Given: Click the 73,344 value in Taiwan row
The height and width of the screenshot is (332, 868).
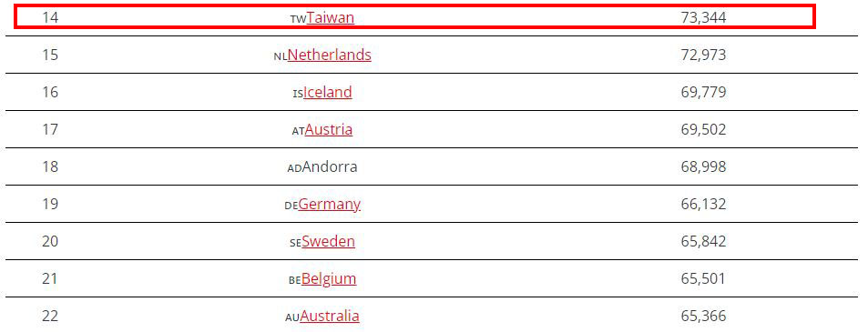Looking at the screenshot, I should 703,17.
